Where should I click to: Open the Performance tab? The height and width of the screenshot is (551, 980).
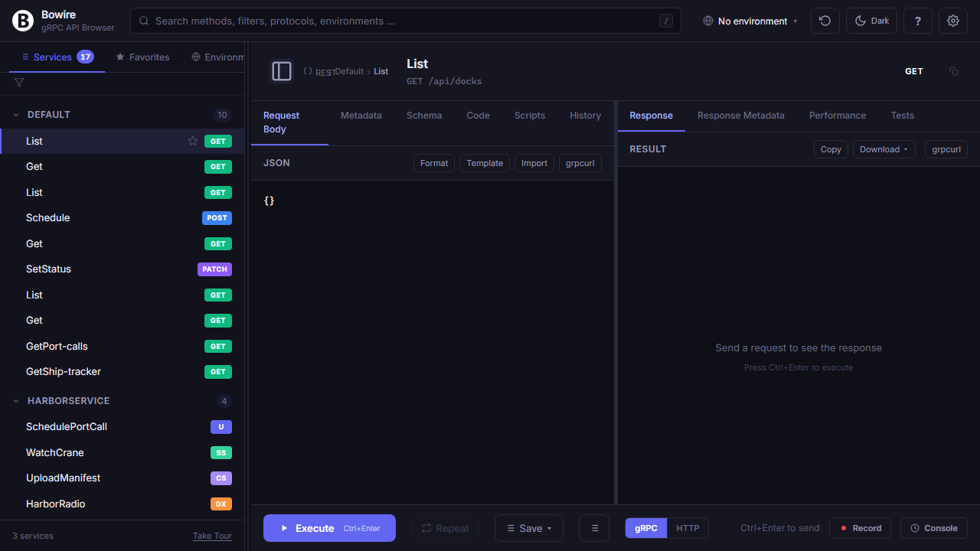(838, 116)
